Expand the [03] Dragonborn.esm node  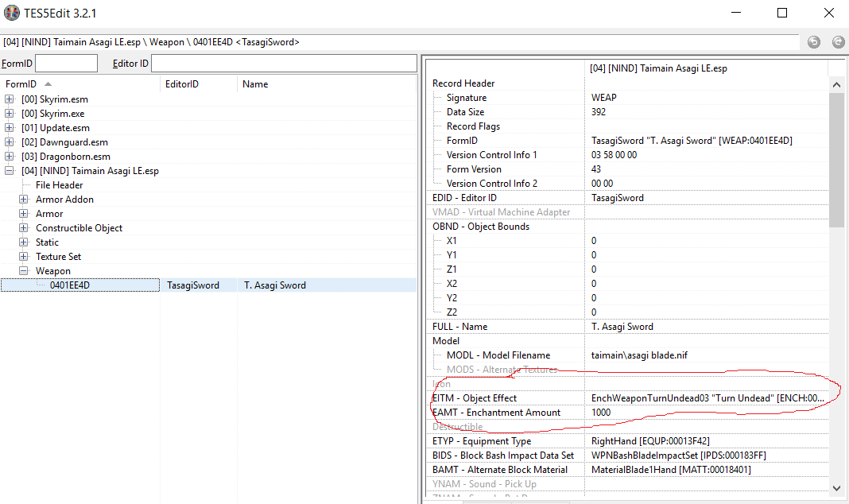tap(10, 157)
